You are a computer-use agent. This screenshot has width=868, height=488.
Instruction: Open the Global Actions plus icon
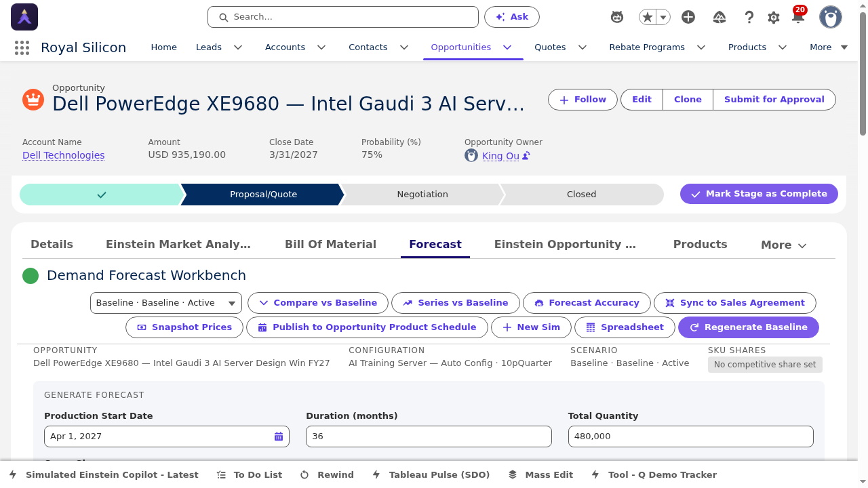[688, 18]
